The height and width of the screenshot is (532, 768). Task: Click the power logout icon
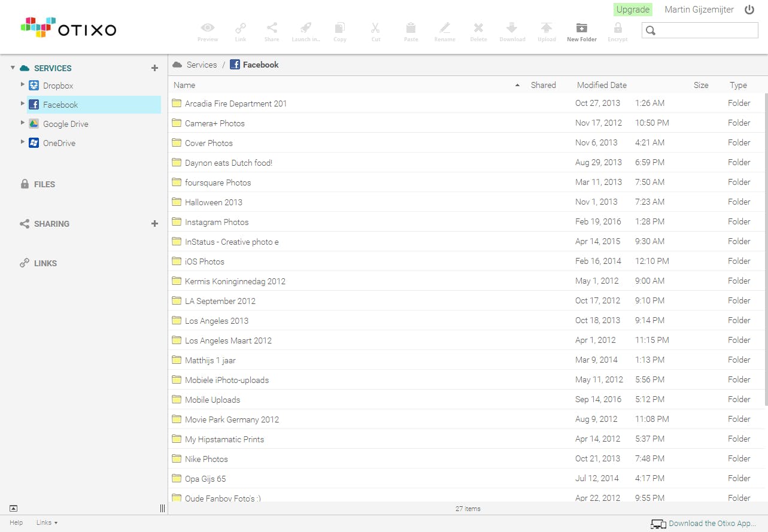coord(749,10)
